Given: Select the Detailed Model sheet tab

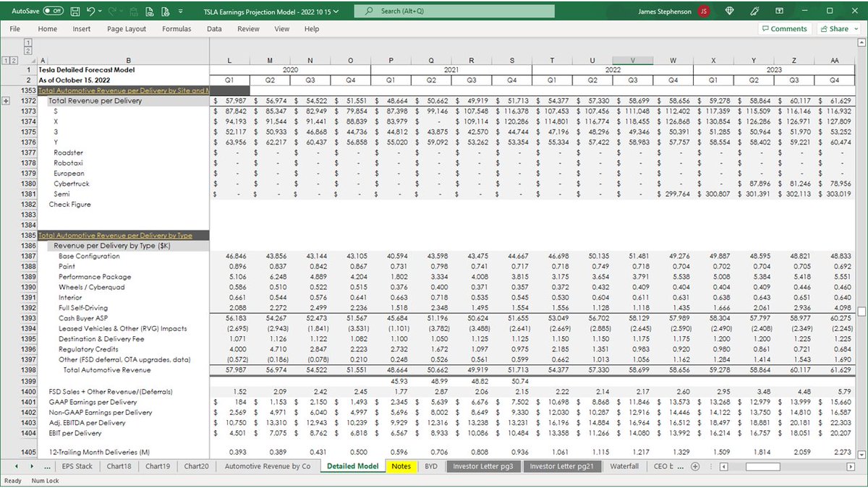Looking at the screenshot, I should click(x=352, y=466).
